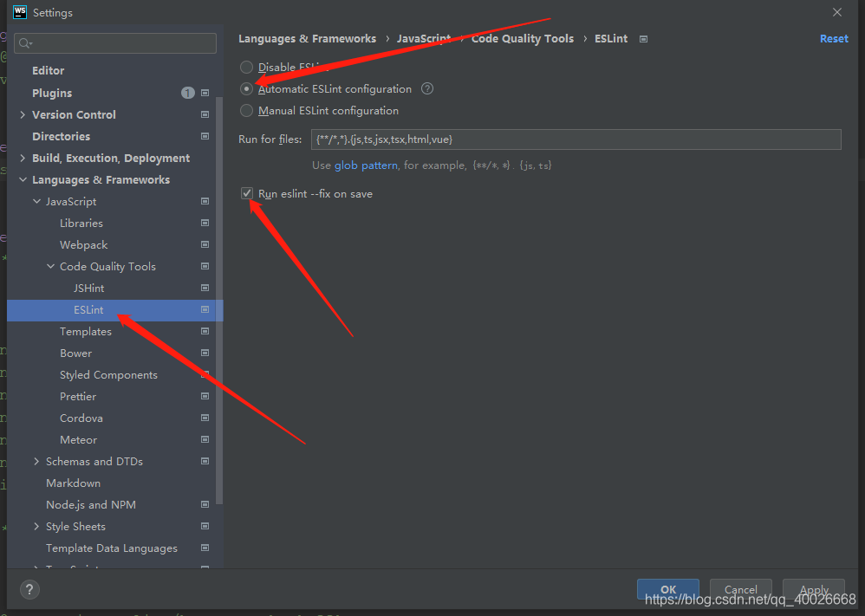Click the settings search field
The height and width of the screenshot is (616, 865).
click(x=115, y=43)
